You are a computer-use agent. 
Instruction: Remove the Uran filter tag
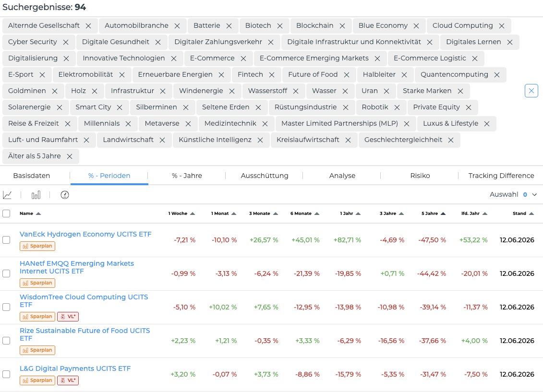tap(386, 91)
